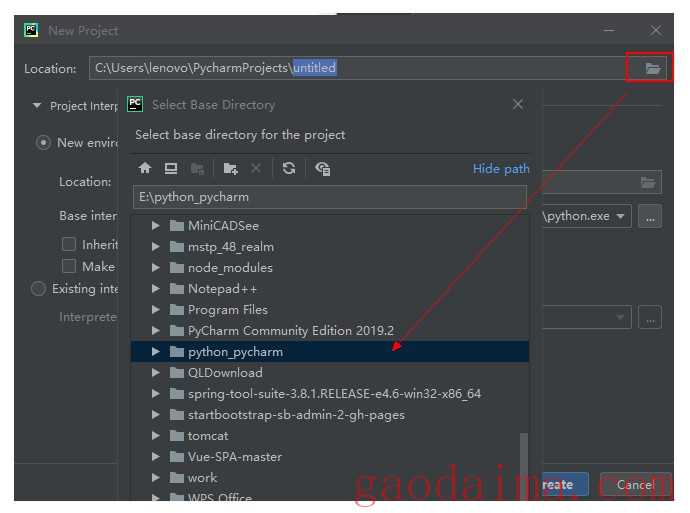The image size is (690, 513).
Task: Select PyCharm Community Edition 2019.2 folder
Action: (291, 330)
